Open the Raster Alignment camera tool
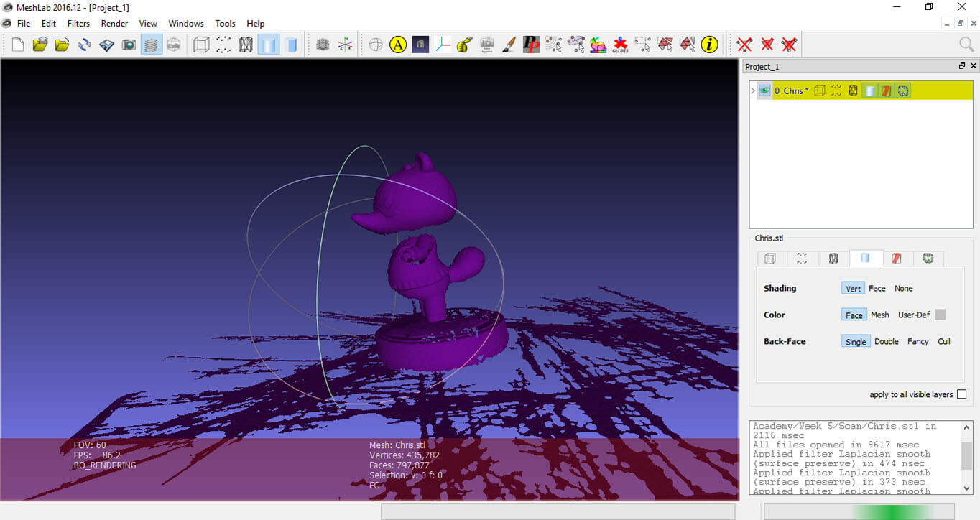Viewport: 980px width, 520px height. pyautogui.click(x=487, y=45)
